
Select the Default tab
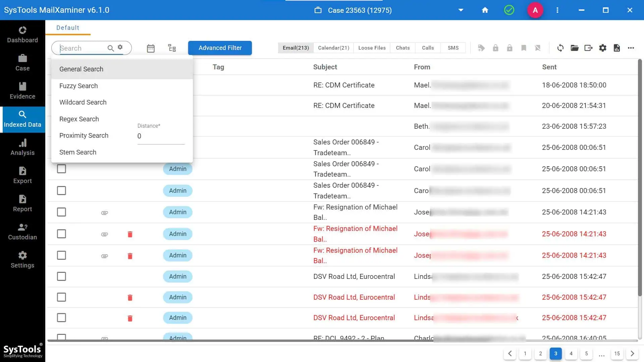coord(68,28)
